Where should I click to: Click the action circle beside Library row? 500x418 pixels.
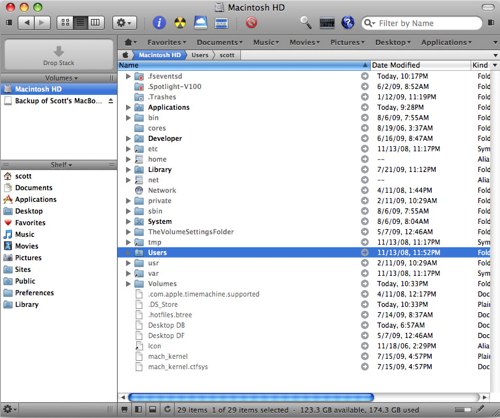point(365,169)
